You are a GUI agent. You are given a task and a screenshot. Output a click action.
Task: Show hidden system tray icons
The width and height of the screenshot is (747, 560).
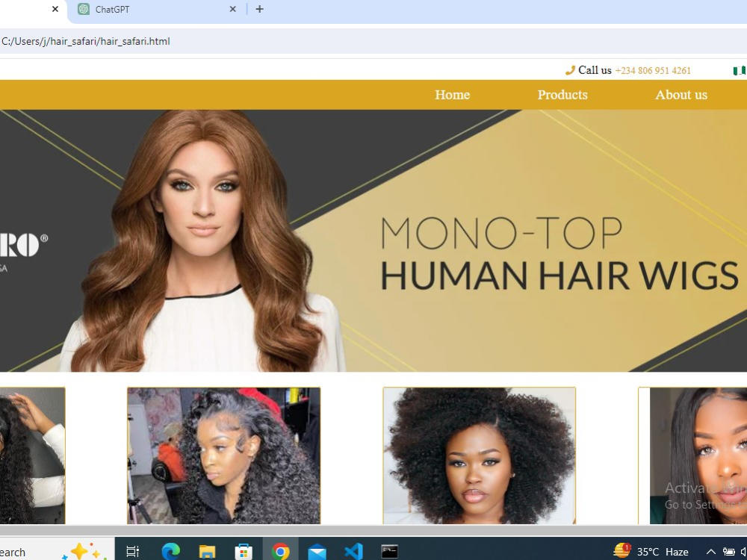tap(711, 552)
